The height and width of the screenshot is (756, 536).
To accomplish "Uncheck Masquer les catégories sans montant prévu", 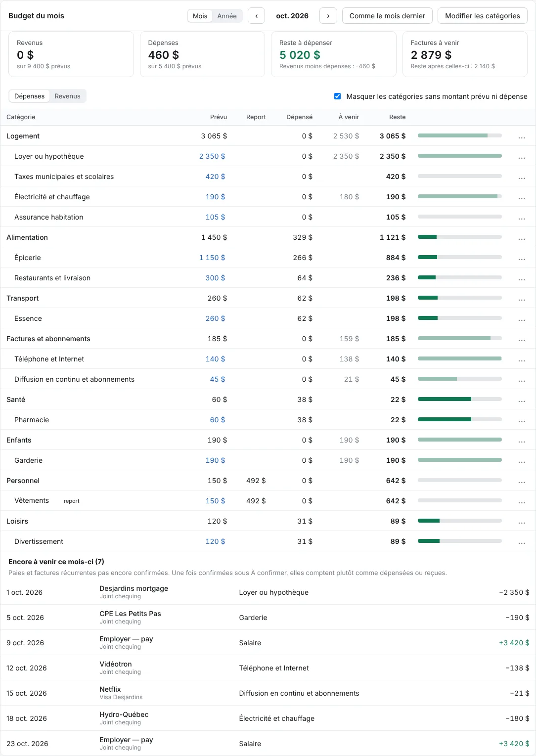I will [x=337, y=96].
